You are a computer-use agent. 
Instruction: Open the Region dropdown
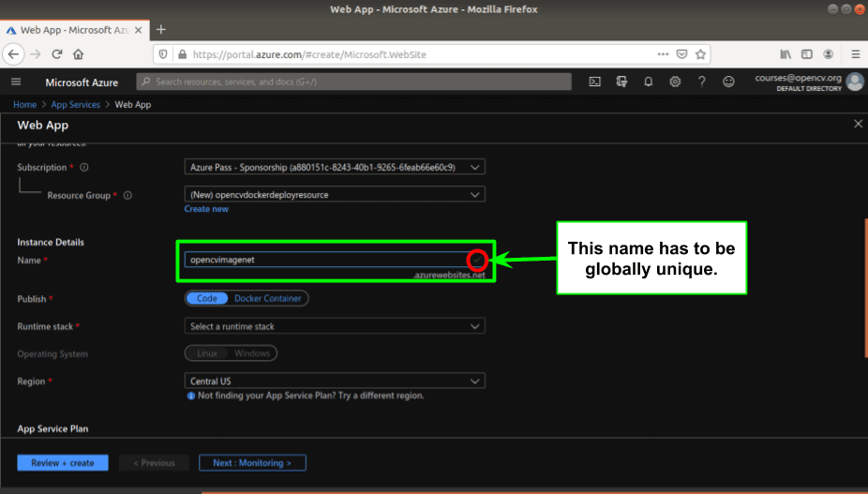335,381
